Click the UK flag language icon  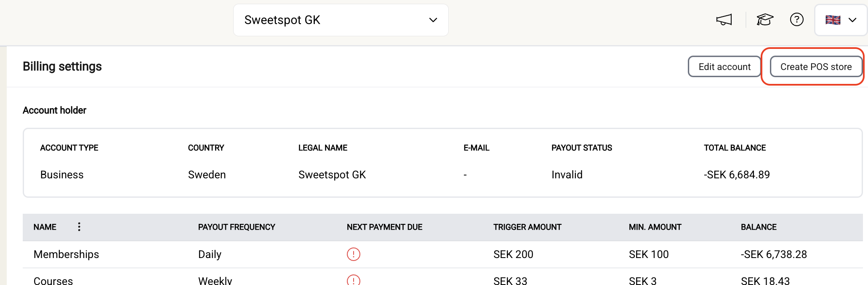tap(833, 20)
